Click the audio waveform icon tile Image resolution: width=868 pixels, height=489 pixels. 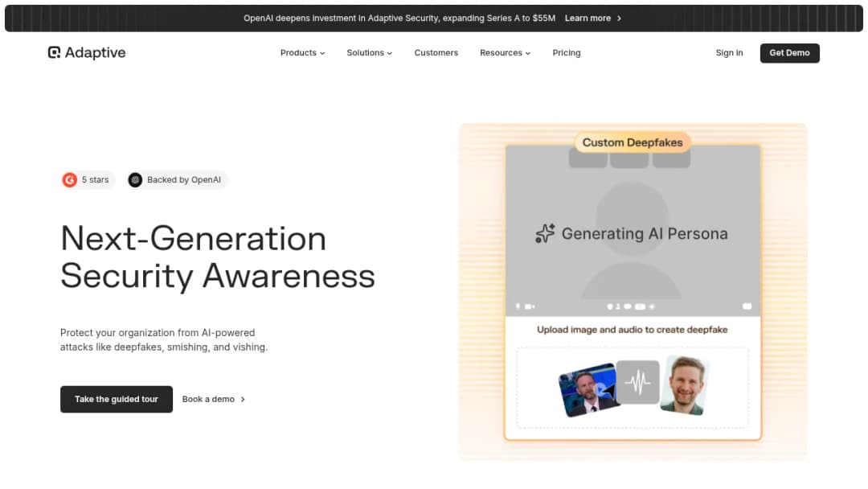coord(637,382)
